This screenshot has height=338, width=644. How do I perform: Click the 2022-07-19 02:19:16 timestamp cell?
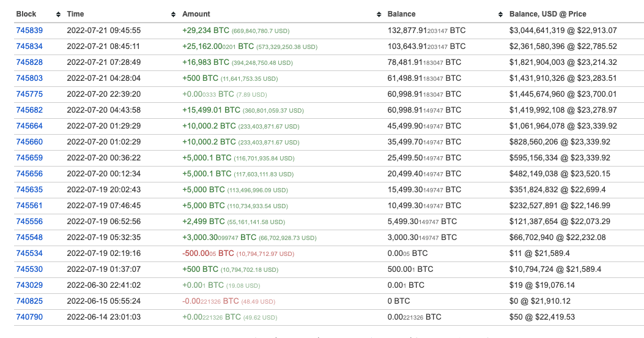pos(103,253)
